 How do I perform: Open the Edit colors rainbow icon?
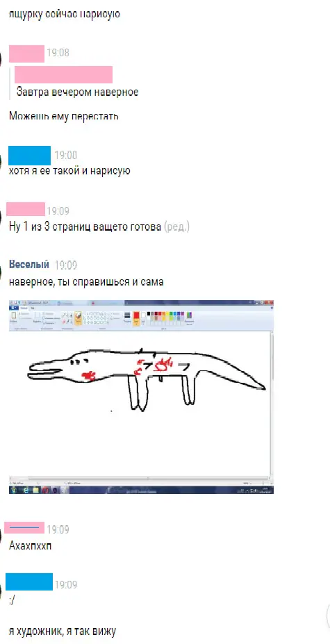189,317
